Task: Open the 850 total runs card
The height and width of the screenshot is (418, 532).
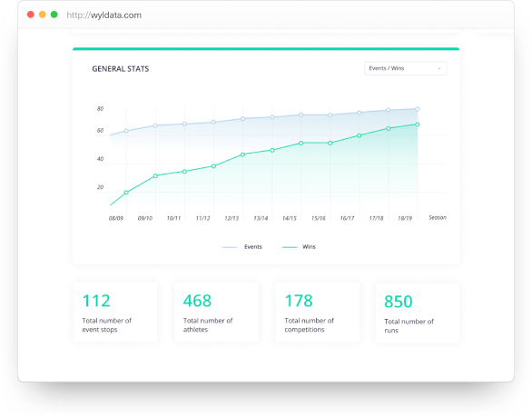Action: [x=418, y=313]
